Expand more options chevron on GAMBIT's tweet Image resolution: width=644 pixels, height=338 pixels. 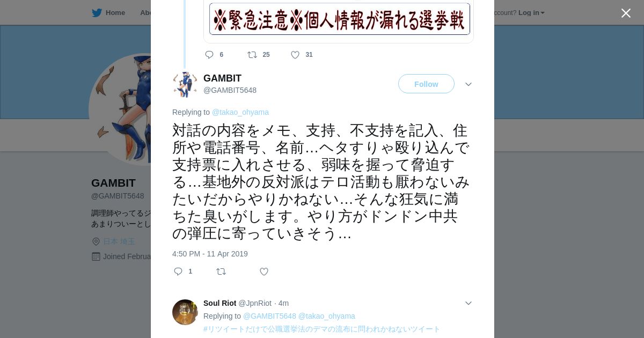(x=469, y=84)
